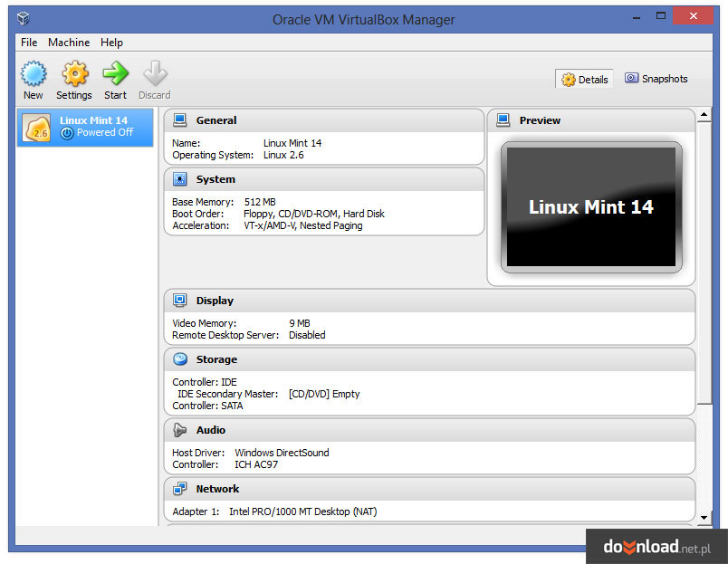Click the VirtualBox cube icon in title bar
Image resolution: width=728 pixels, height=564 pixels.
tap(24, 19)
